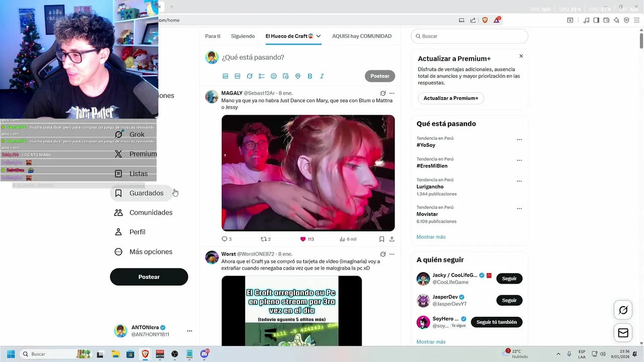Open options for Lurigancho trend
The width and height of the screenshot is (644, 362).
point(519,181)
